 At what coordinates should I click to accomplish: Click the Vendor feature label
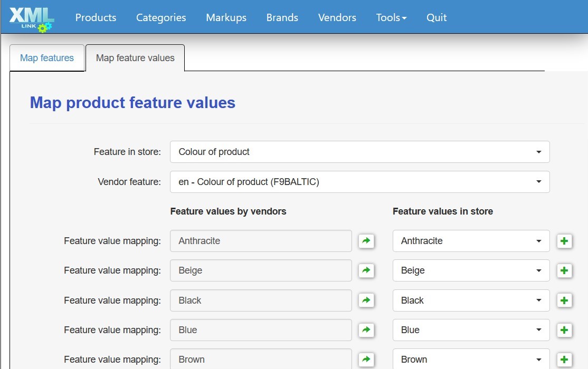129,182
